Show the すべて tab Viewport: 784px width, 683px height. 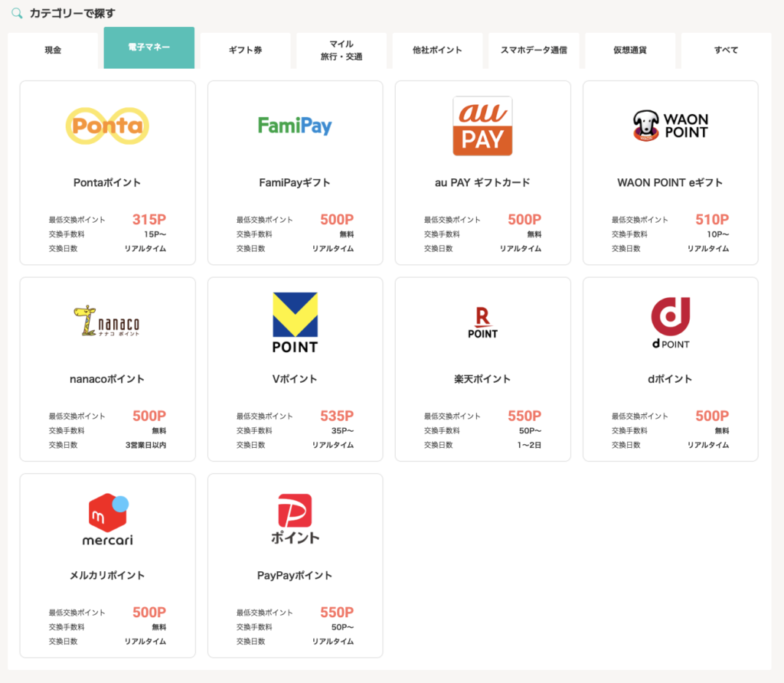pos(726,50)
